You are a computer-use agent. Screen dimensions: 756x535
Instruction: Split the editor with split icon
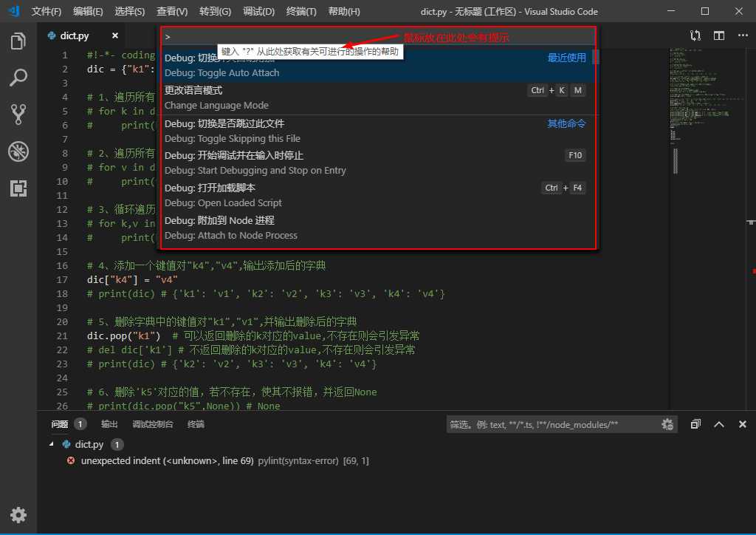pyautogui.click(x=719, y=35)
